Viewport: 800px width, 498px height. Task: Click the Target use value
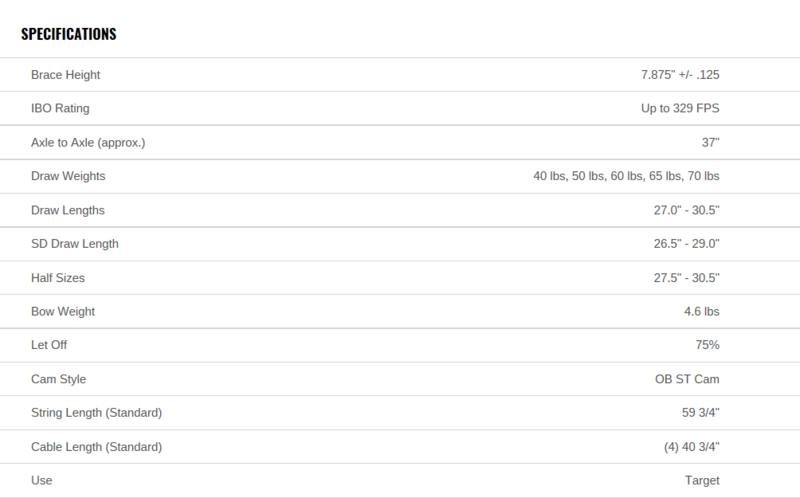(702, 481)
